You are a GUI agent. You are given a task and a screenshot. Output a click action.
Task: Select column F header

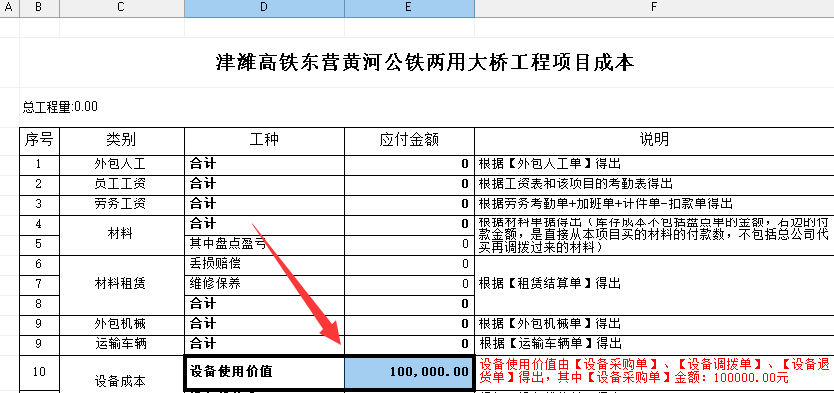(x=654, y=8)
